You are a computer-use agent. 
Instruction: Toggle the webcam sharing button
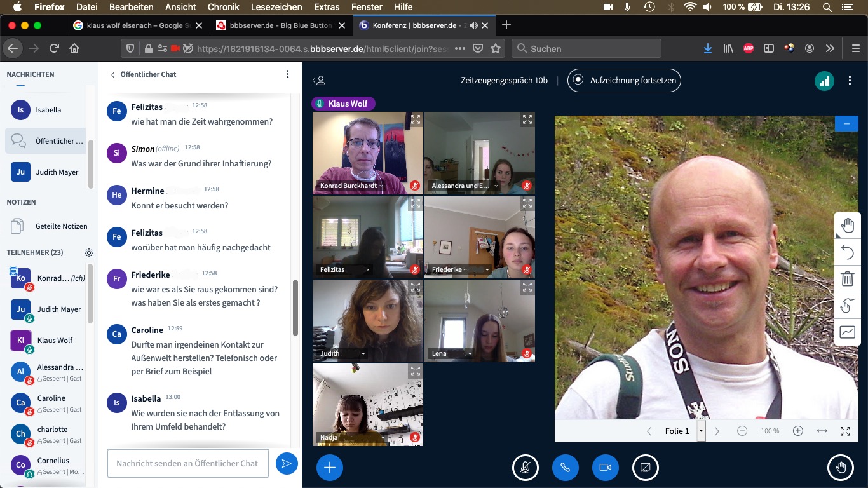[605, 468]
